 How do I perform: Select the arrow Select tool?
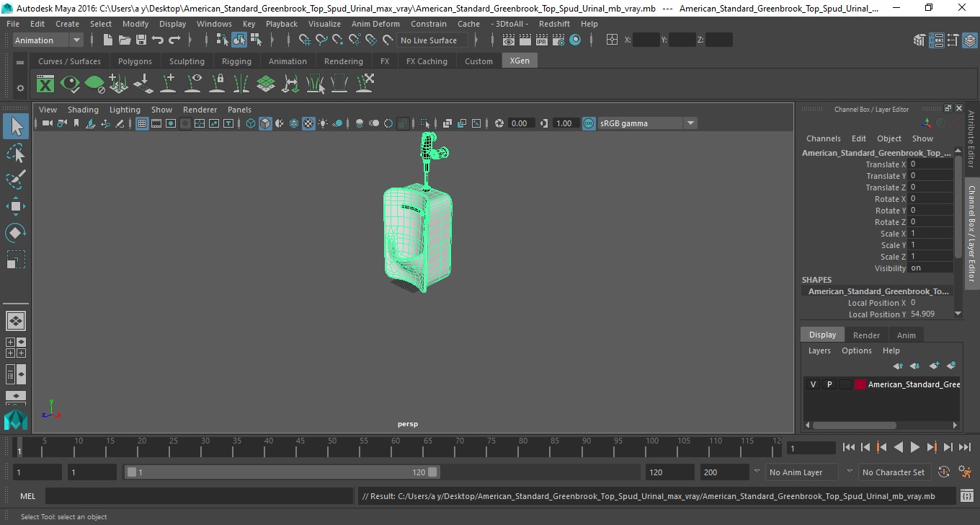click(x=16, y=127)
